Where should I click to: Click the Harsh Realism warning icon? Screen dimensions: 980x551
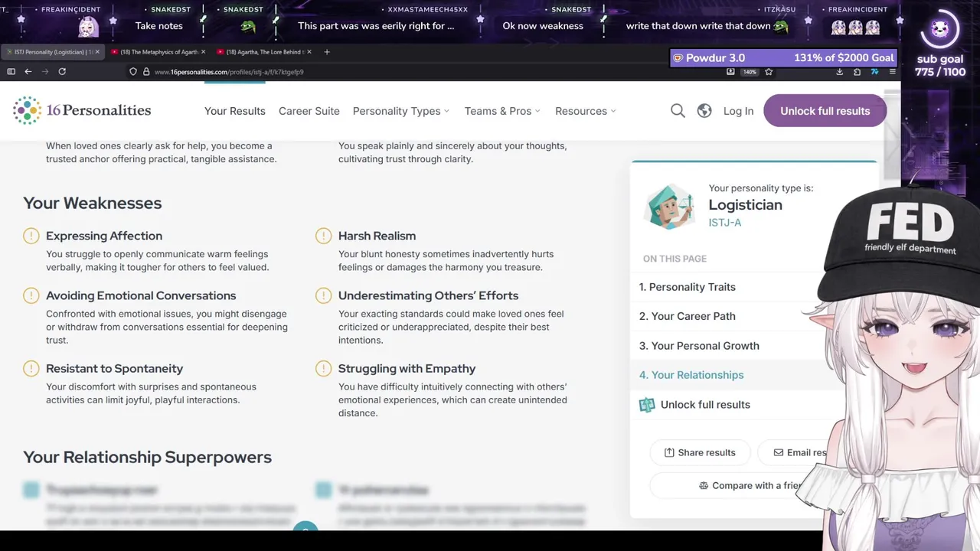[x=323, y=236]
